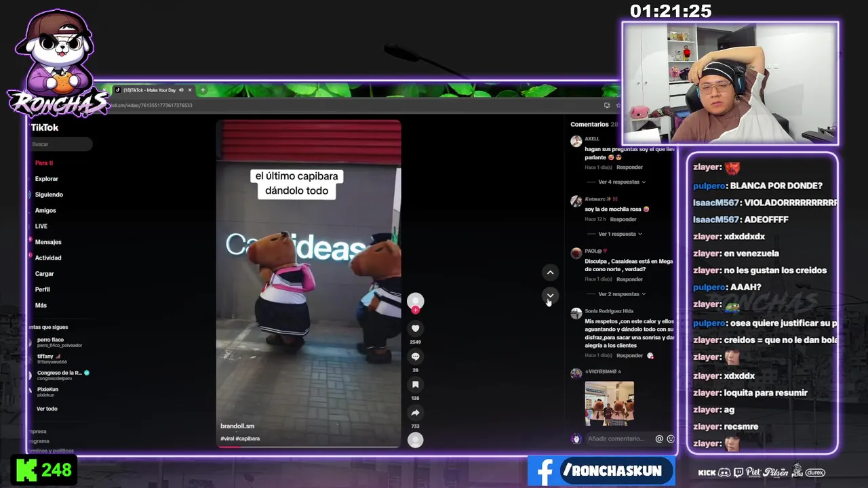Open Sonia Rodriguez Hida's avatar

[x=576, y=313]
